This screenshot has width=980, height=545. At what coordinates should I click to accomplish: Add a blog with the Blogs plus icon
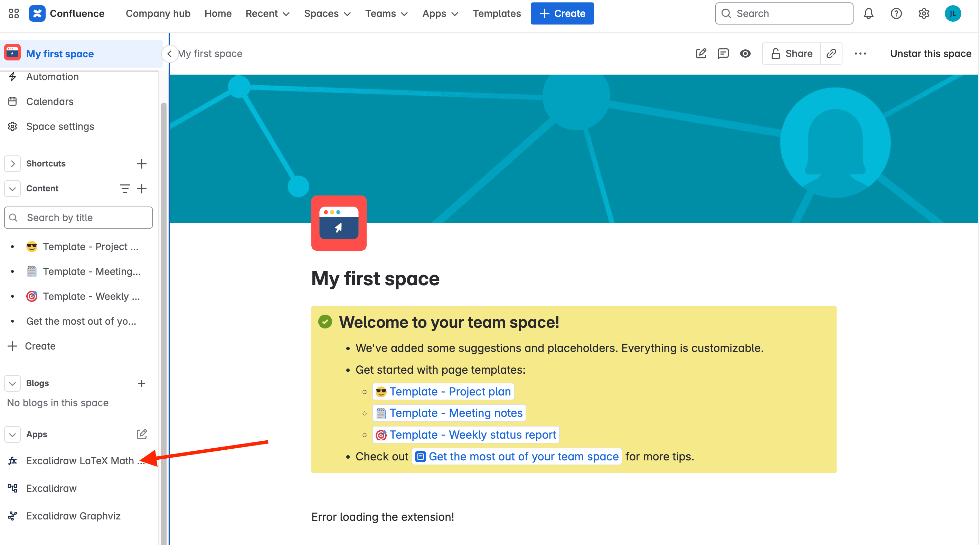pyautogui.click(x=142, y=383)
